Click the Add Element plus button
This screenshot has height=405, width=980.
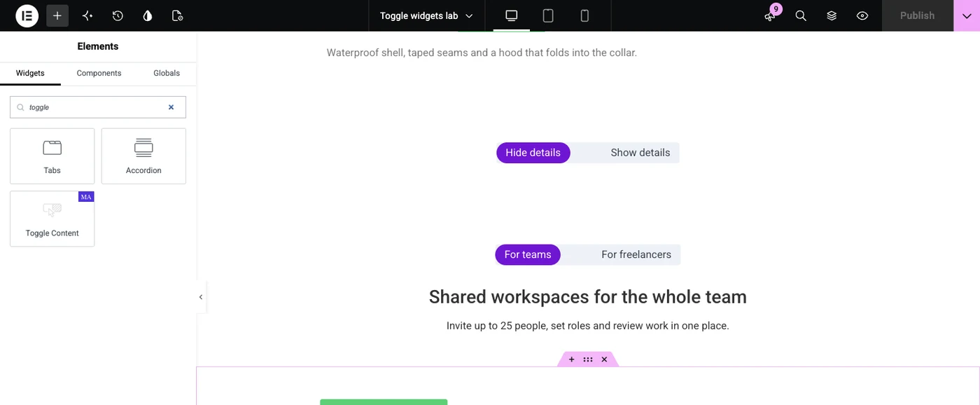click(57, 15)
